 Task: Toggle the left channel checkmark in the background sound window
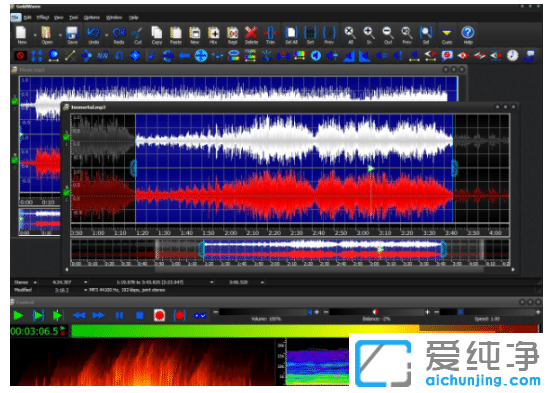(x=15, y=101)
